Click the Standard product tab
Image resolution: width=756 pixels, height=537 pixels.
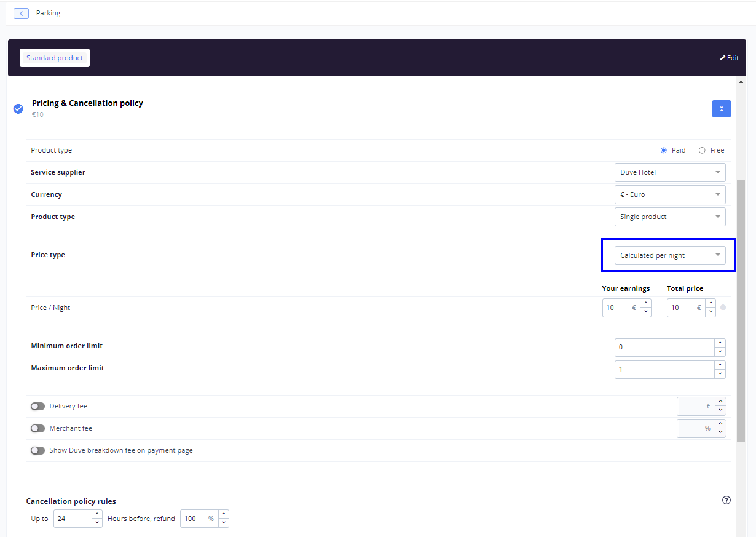[55, 58]
